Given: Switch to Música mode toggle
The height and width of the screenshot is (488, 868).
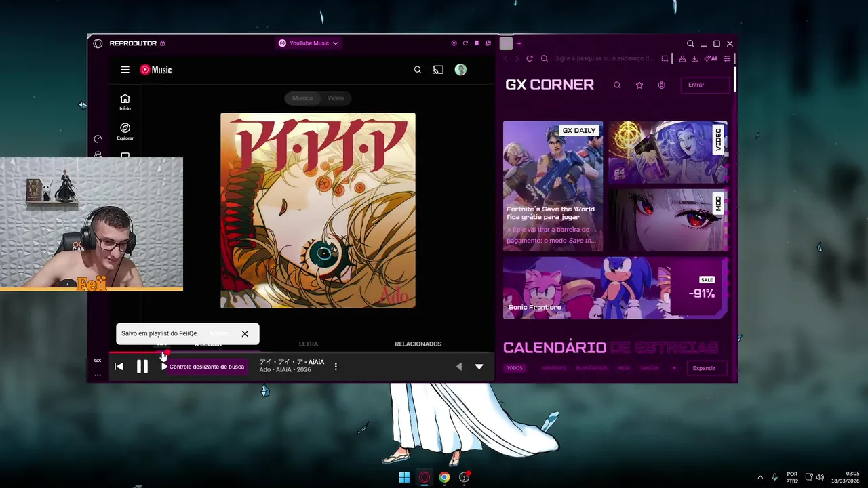Looking at the screenshot, I should point(302,98).
